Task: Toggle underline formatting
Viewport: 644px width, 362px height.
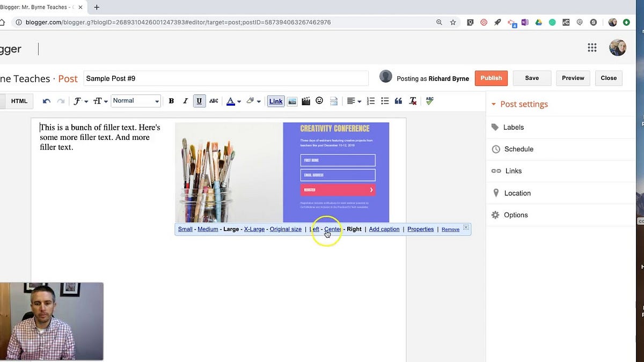Action: click(199, 101)
